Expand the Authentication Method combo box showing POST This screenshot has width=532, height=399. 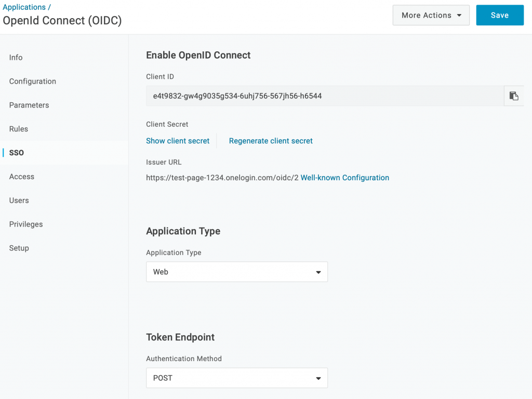point(236,378)
